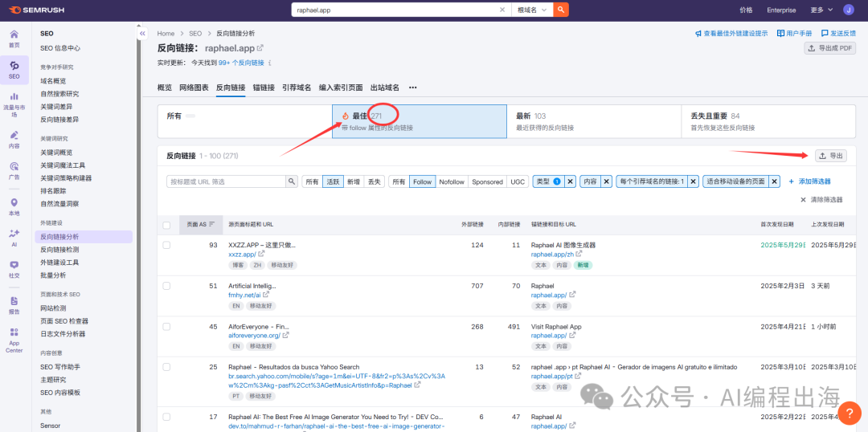Click the user avatar J icon
868x432 pixels.
(x=849, y=10)
